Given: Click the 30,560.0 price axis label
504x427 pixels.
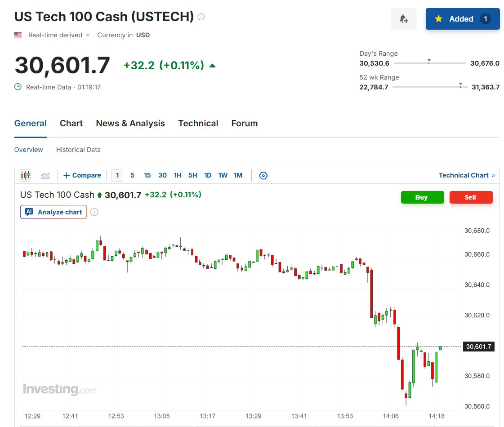Looking at the screenshot, I should coord(477,406).
